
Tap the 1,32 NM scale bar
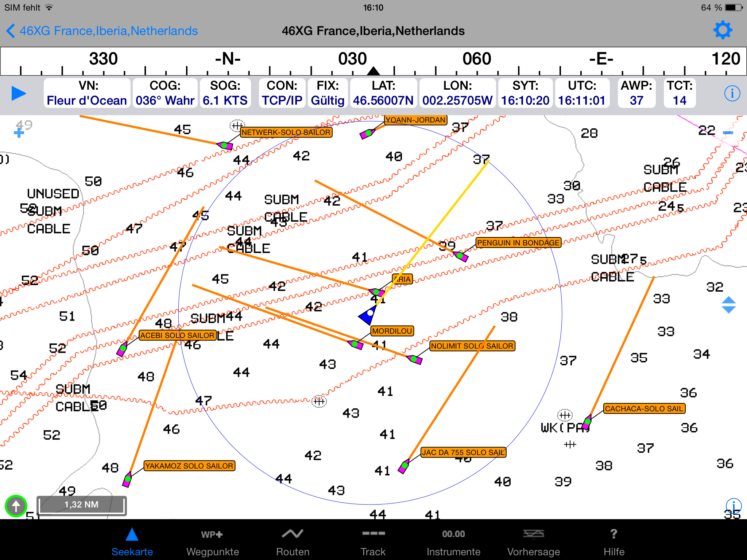click(81, 506)
